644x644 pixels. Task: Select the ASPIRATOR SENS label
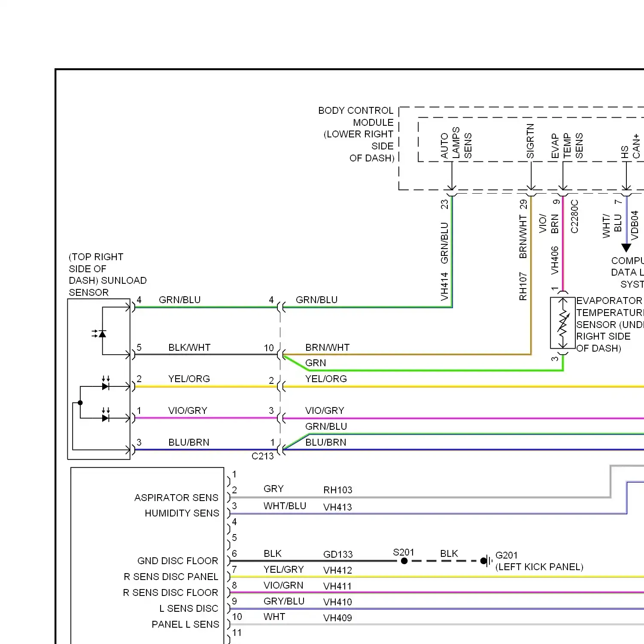pos(176,498)
